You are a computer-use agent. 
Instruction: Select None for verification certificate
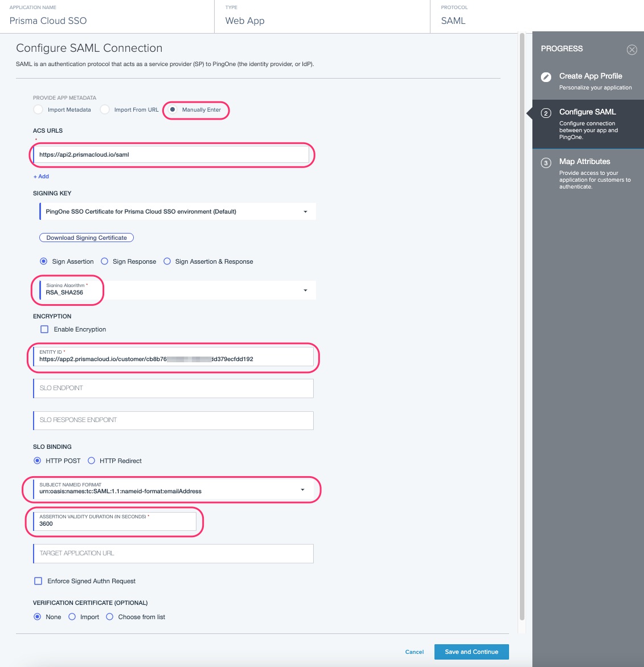38,617
